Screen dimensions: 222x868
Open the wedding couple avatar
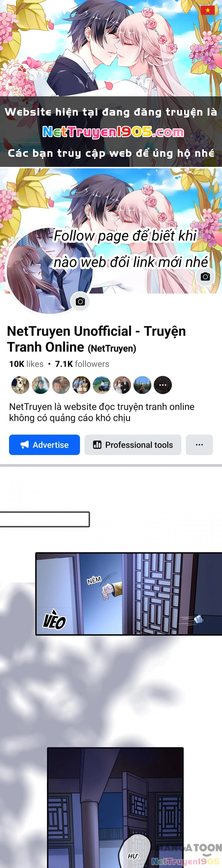tap(122, 385)
